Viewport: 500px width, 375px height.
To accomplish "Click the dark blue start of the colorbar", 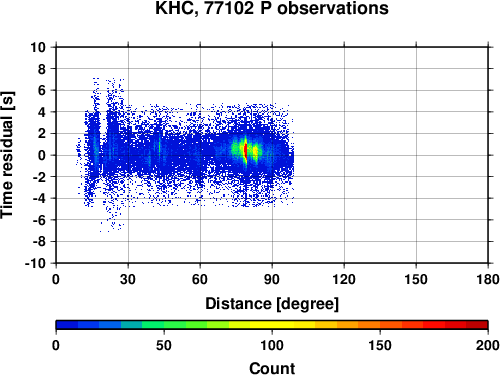I will click(67, 325).
